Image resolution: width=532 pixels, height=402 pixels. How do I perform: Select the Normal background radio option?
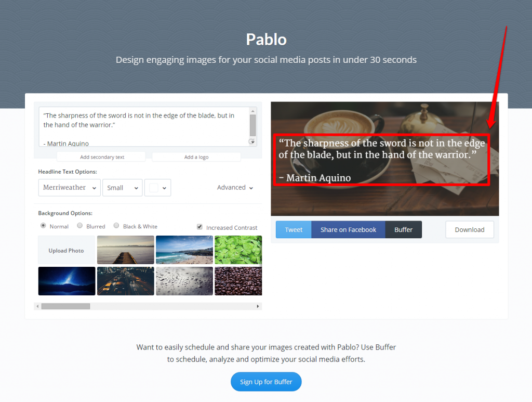[43, 226]
